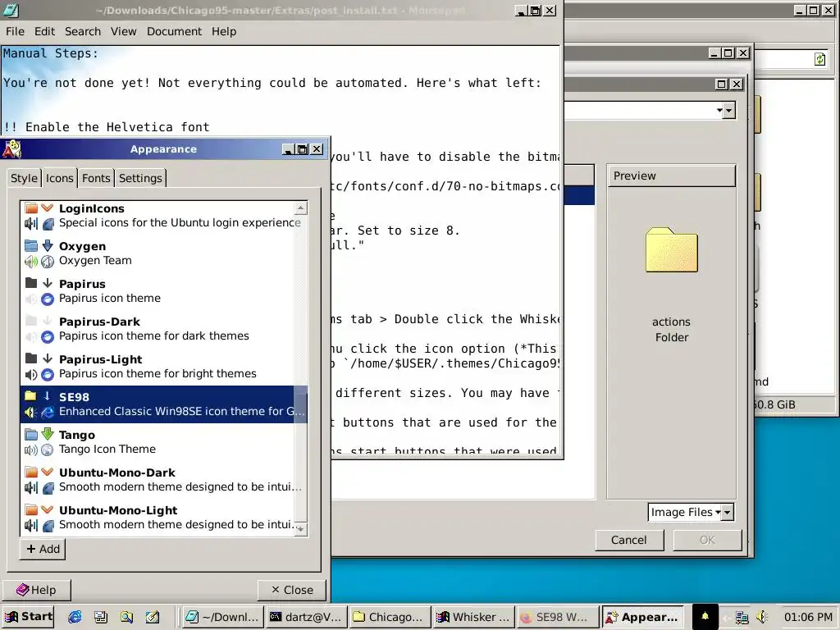Click the show desktop quick launch icon
Image resolution: width=840 pixels, height=630 pixels.
point(100,617)
